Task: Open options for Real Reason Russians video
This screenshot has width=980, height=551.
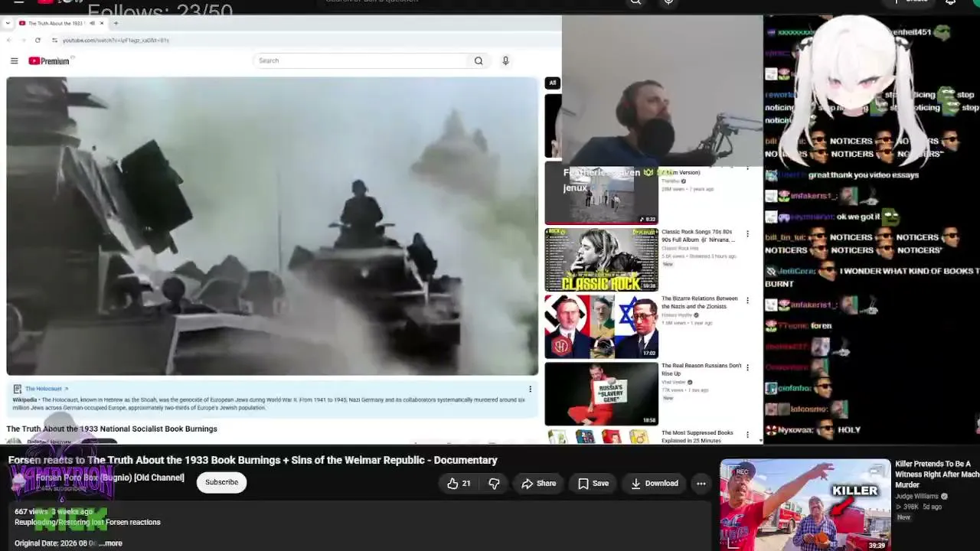Action: [x=747, y=368]
